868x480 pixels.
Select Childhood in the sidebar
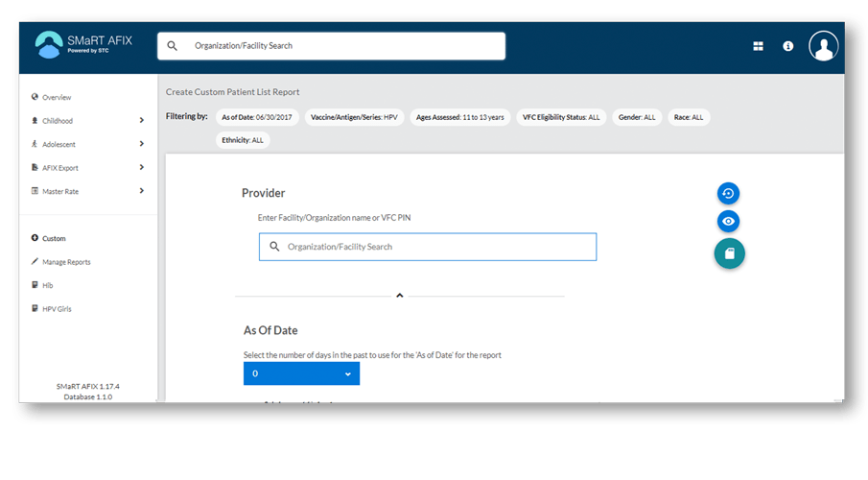[x=58, y=121]
